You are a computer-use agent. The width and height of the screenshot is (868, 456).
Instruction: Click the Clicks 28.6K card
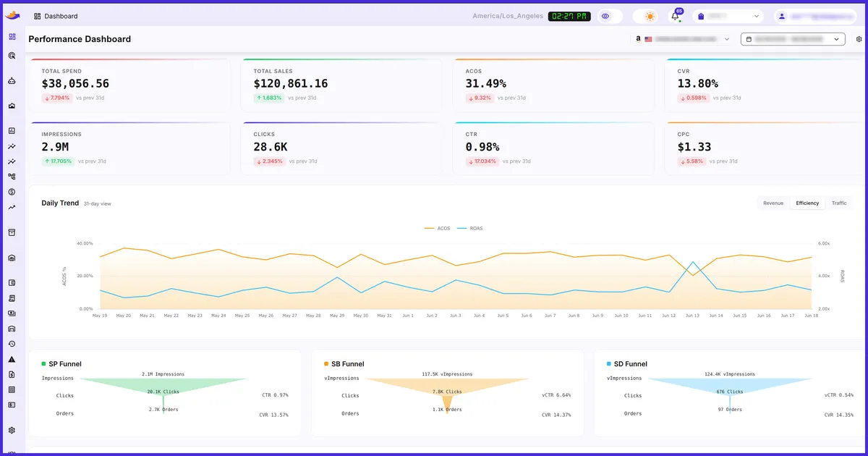point(342,148)
